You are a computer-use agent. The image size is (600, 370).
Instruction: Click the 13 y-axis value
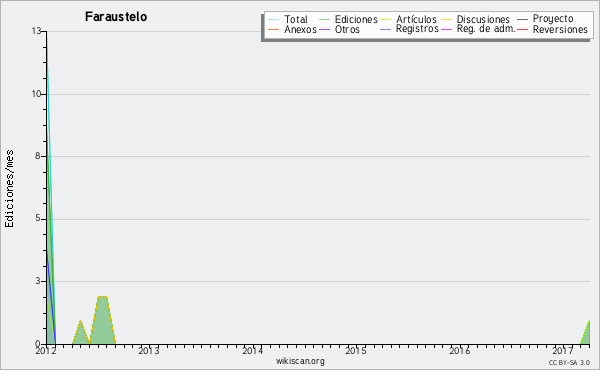(x=36, y=31)
